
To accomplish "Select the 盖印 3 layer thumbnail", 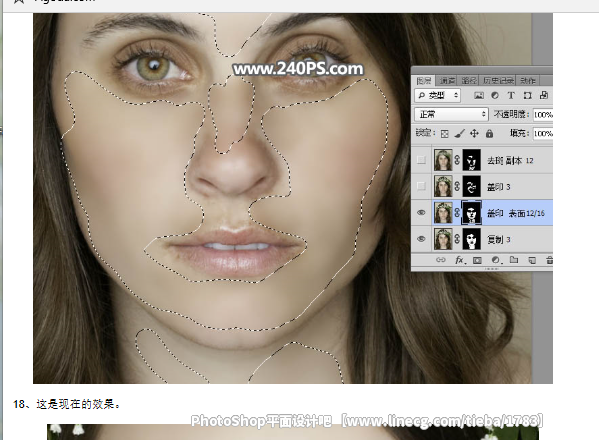I will [443, 186].
